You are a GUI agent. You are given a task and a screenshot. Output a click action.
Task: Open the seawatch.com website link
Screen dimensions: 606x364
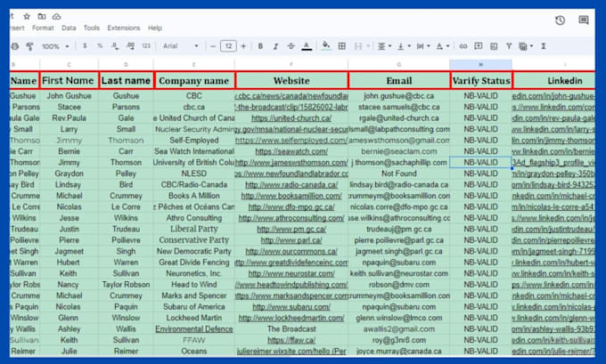pos(291,151)
